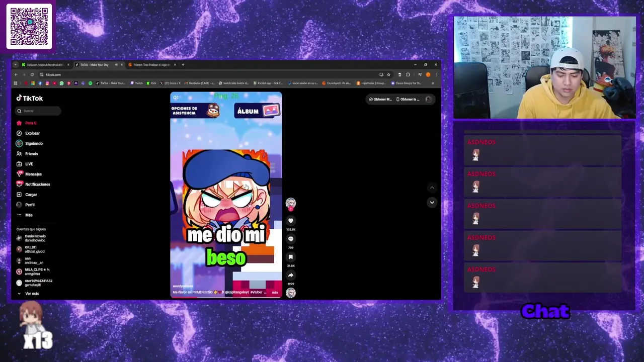Image resolution: width=644 pixels, height=362 pixels.
Task: Focus the Buscar search field
Action: point(38,111)
